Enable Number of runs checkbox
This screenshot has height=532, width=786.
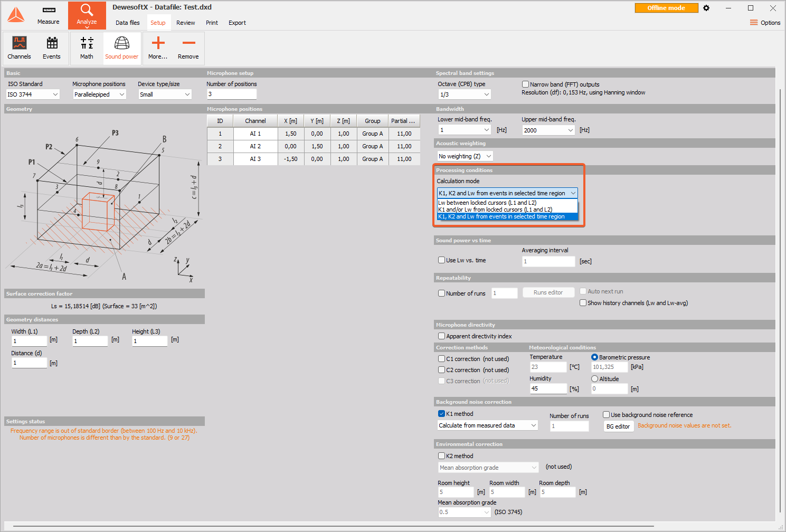coord(441,293)
